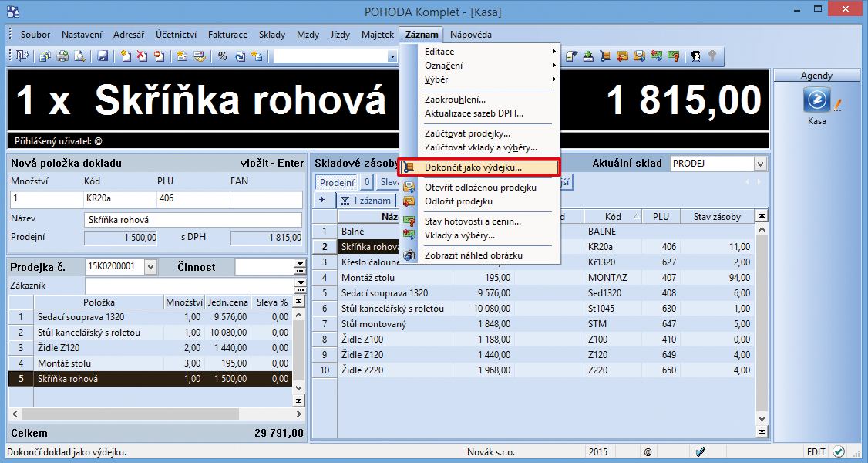Choose Dokončit jako výdejku menu item
Image resolution: width=868 pixels, height=463 pixels.
479,167
